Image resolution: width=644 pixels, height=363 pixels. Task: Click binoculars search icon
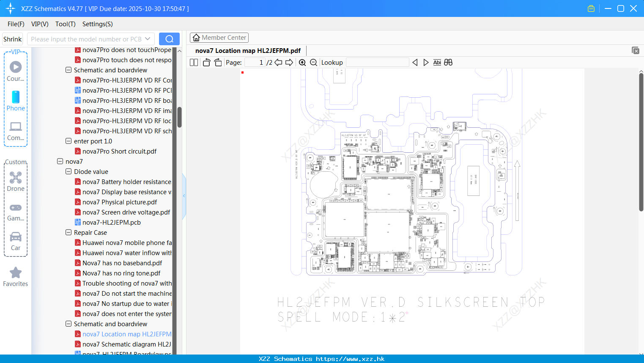(448, 63)
